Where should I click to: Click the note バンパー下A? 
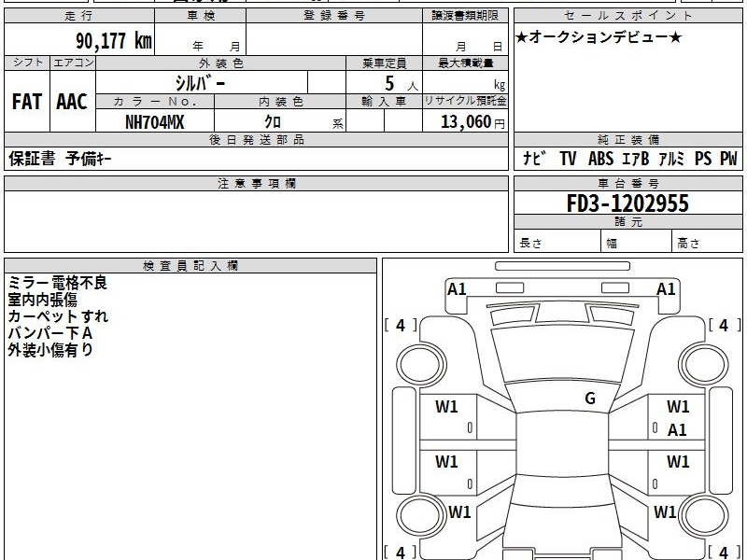click(x=50, y=333)
